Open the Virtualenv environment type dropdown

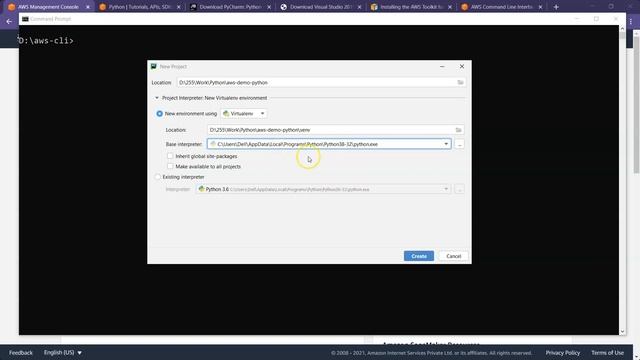pyautogui.click(x=244, y=113)
